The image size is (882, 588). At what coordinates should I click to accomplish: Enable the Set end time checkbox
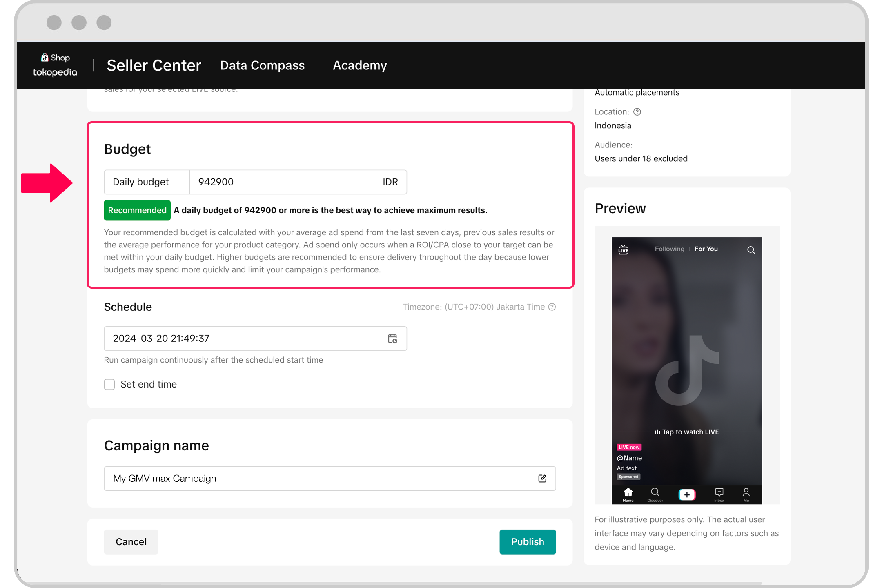(109, 384)
